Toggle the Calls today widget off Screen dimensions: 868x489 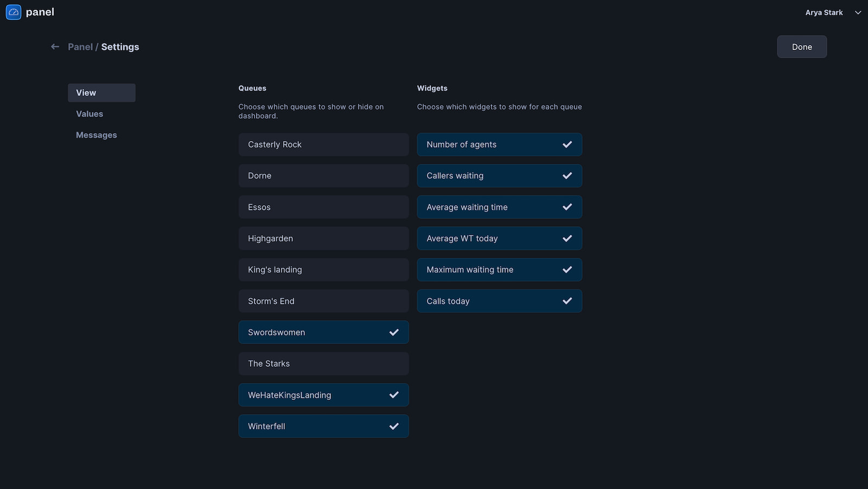pos(500,301)
